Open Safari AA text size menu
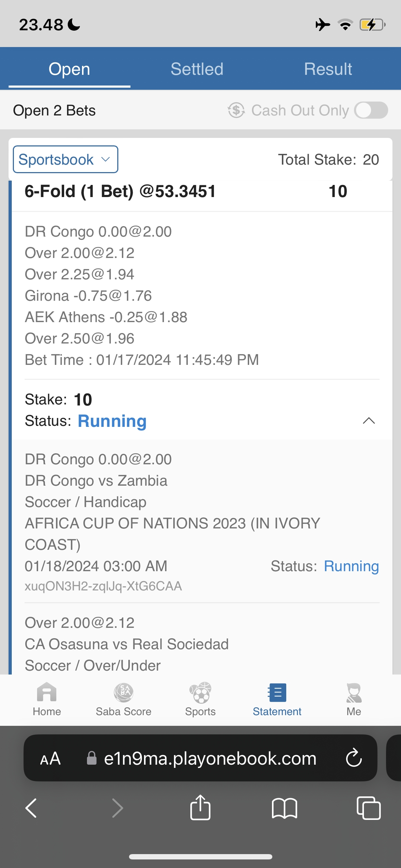 pyautogui.click(x=50, y=758)
